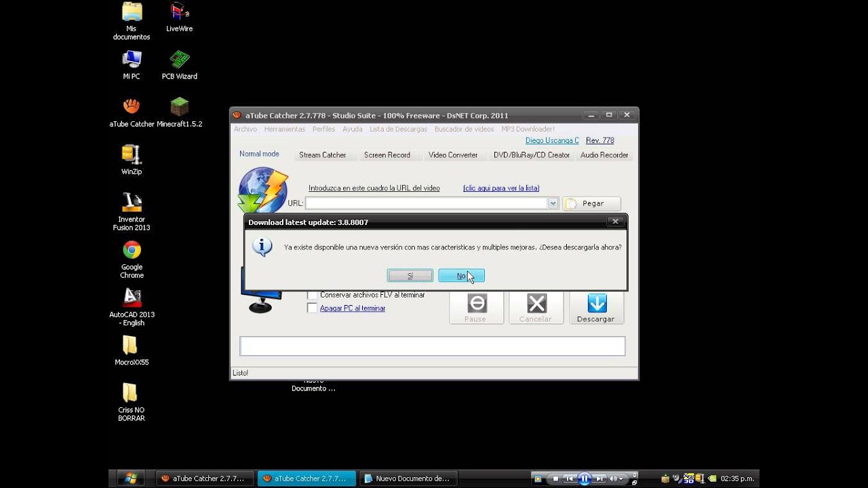Select the Normal mode tab
The image size is (868, 488).
(259, 154)
